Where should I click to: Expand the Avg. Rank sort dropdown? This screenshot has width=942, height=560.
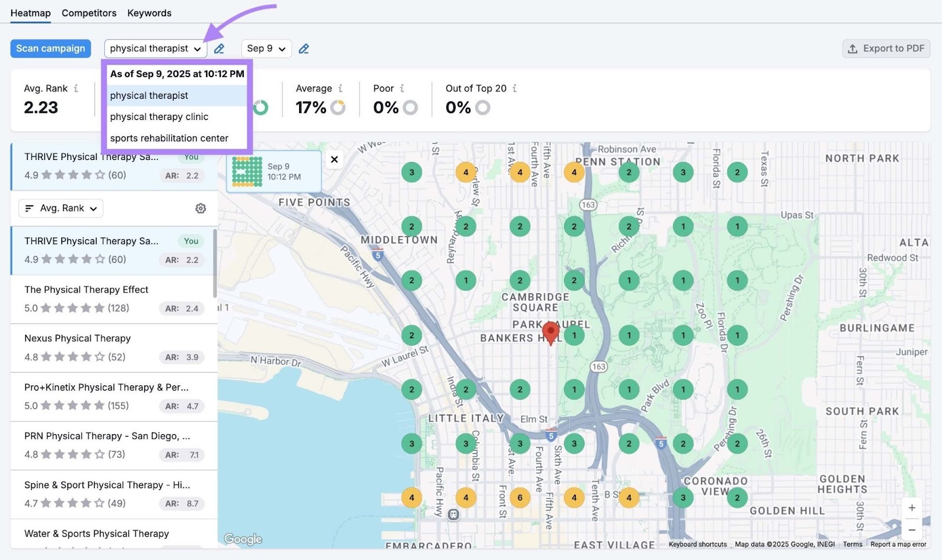click(60, 208)
